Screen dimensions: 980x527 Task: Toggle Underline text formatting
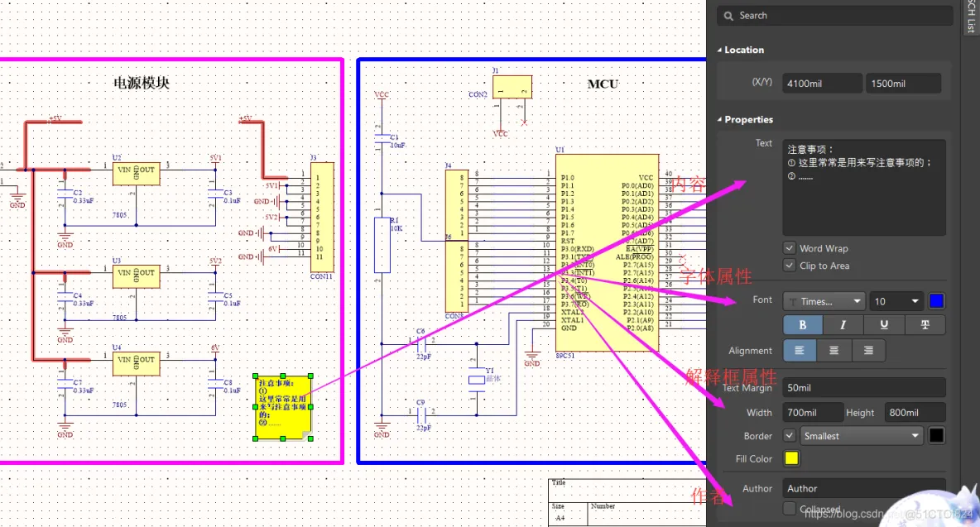tap(884, 324)
